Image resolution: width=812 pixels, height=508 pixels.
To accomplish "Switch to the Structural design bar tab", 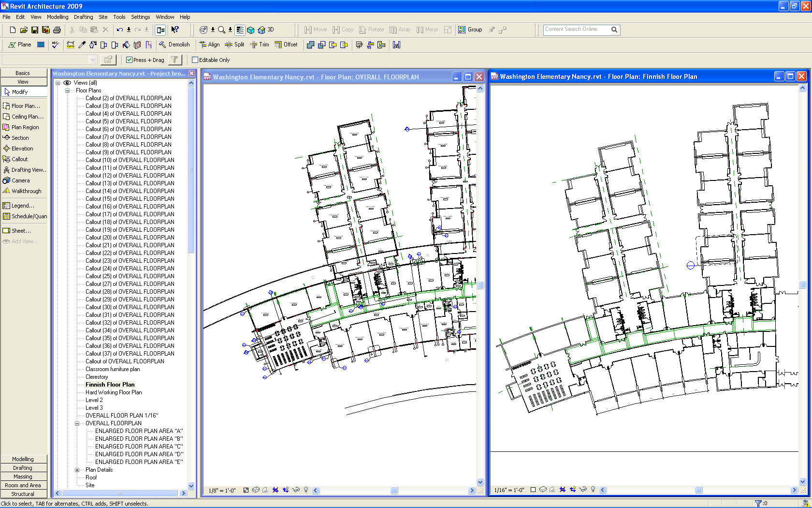I will point(23,494).
